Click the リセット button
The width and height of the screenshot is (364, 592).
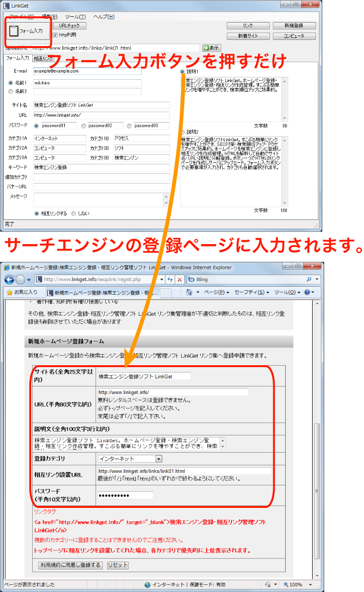(118, 565)
